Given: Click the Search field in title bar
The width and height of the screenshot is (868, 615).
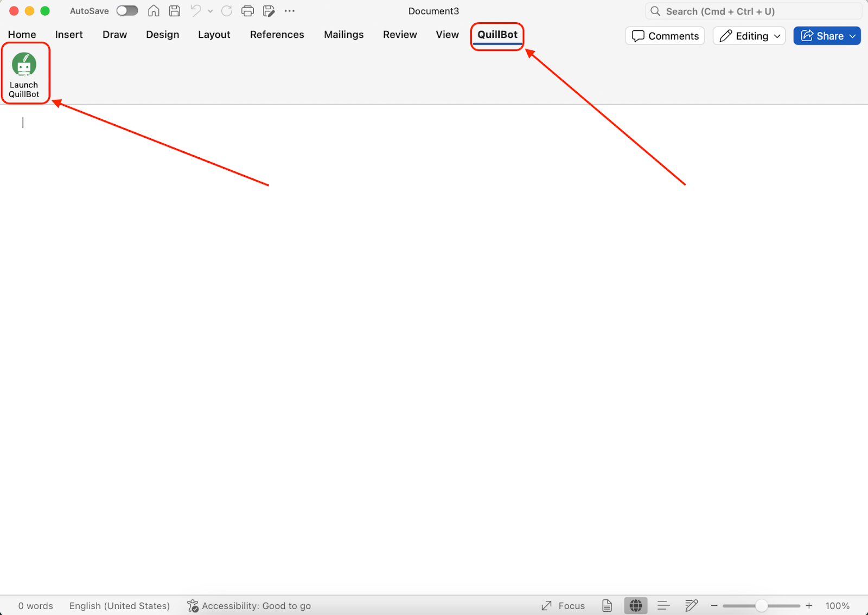Looking at the screenshot, I should [753, 11].
